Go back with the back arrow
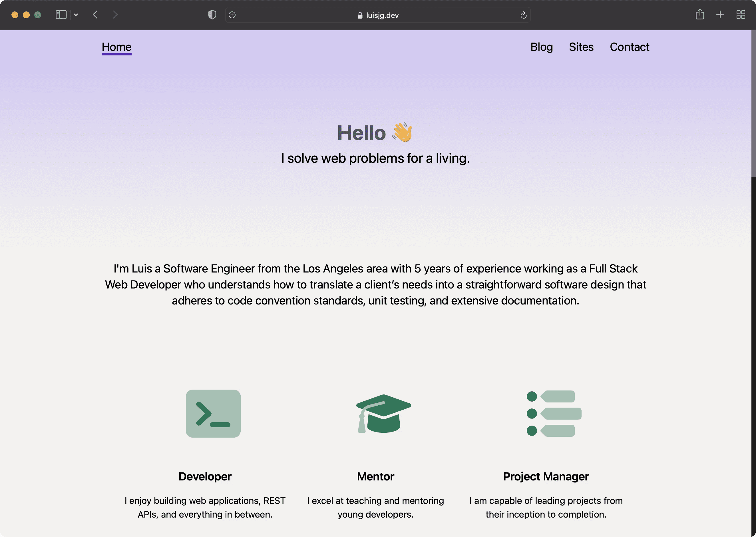The height and width of the screenshot is (537, 756). pos(95,15)
